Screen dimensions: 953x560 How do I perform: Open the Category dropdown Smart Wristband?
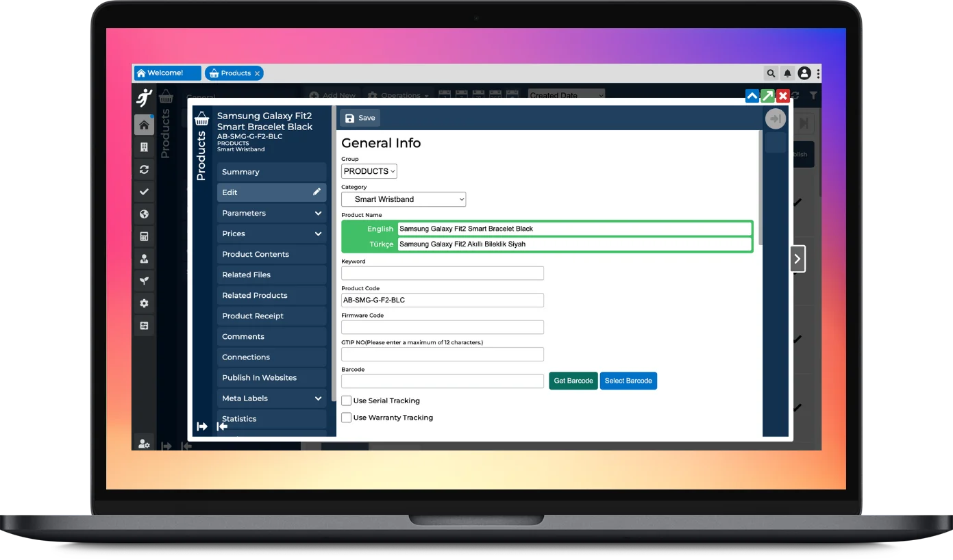click(404, 199)
